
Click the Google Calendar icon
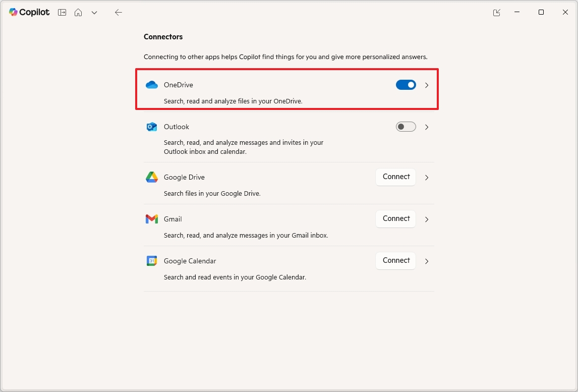pos(151,261)
